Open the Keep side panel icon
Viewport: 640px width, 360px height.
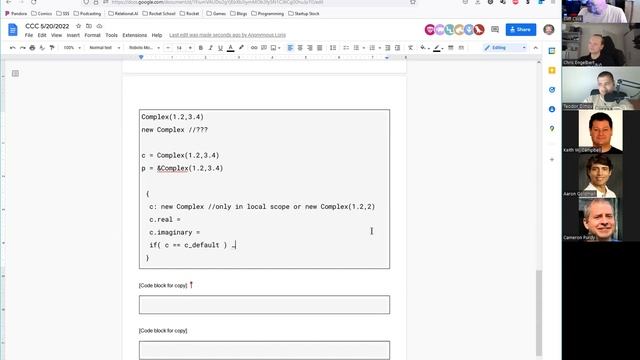pos(552,71)
